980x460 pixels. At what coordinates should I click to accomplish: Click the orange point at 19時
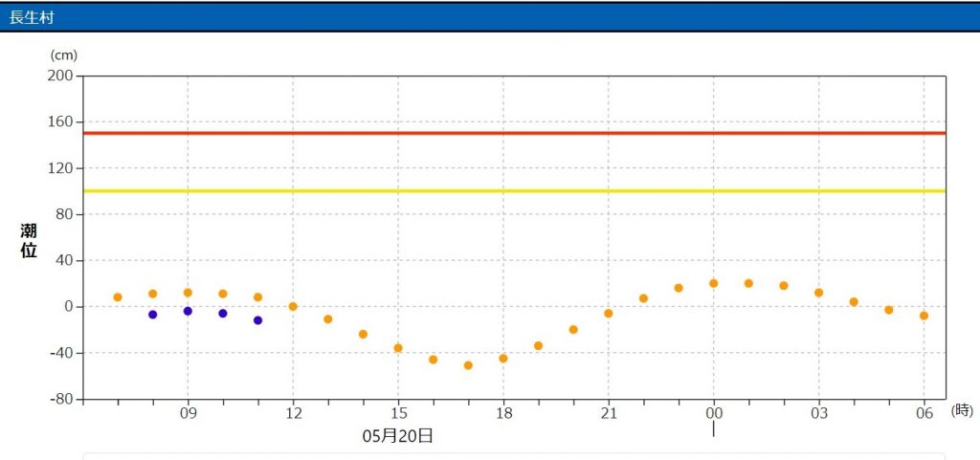tap(538, 346)
